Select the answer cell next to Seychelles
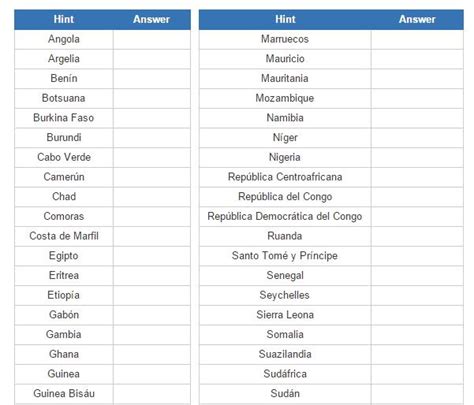 (x=417, y=295)
